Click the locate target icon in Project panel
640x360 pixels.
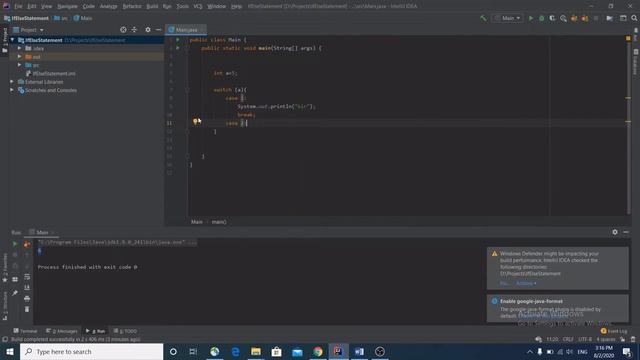(123, 30)
